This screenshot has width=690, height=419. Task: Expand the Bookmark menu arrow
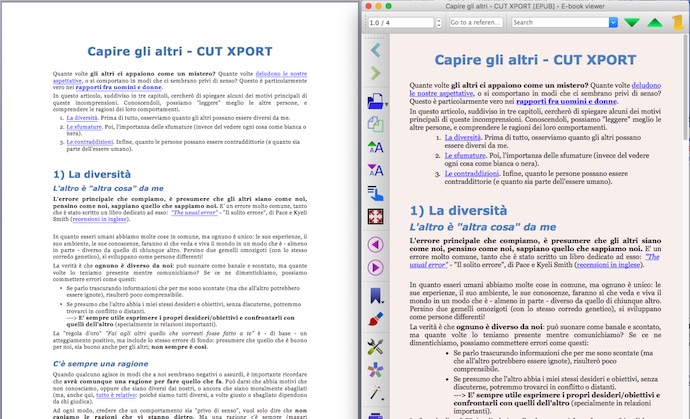[383, 302]
